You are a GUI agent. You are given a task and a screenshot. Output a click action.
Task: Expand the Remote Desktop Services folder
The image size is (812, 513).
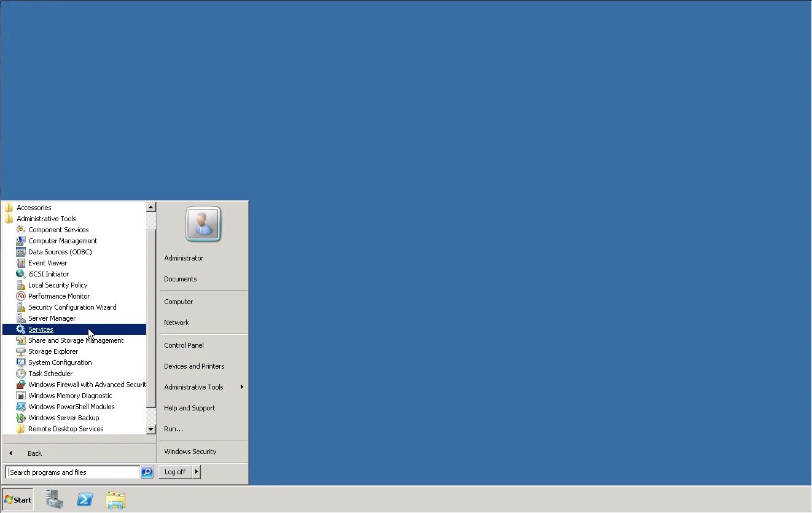coord(21,429)
